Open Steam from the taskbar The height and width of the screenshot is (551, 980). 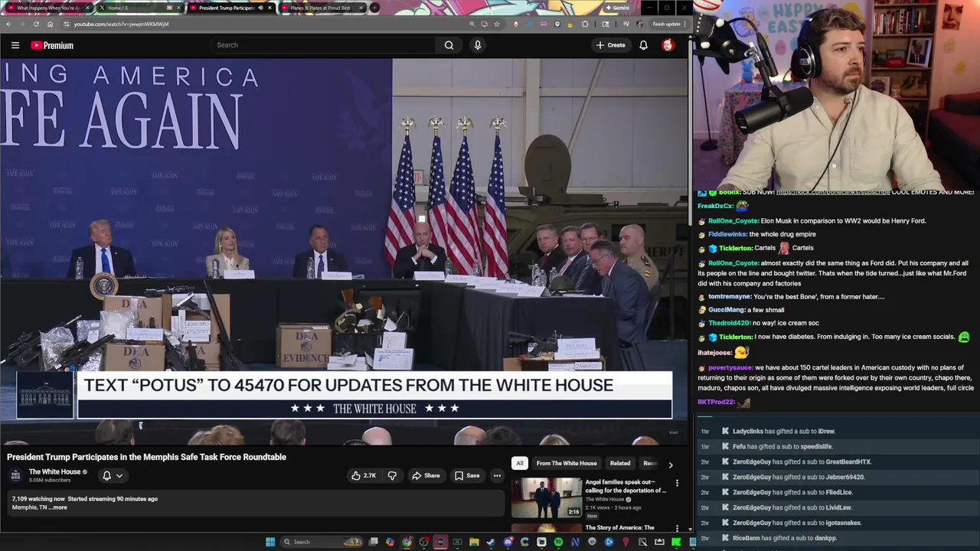pos(491,542)
